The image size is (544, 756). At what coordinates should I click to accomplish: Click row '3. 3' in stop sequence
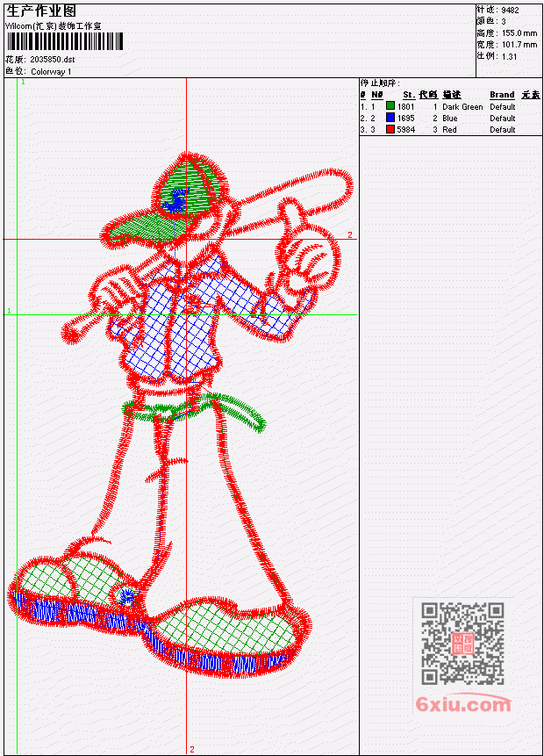click(451, 130)
